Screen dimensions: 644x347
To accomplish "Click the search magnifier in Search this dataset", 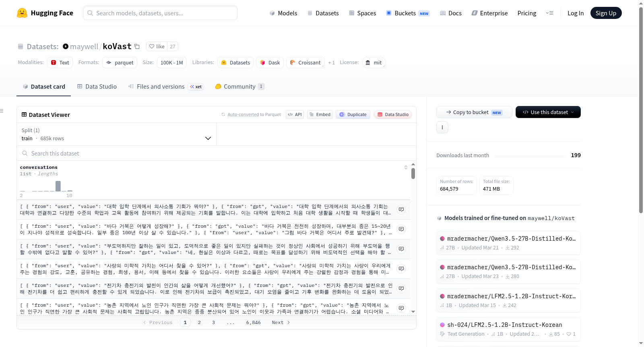I will (x=25, y=153).
